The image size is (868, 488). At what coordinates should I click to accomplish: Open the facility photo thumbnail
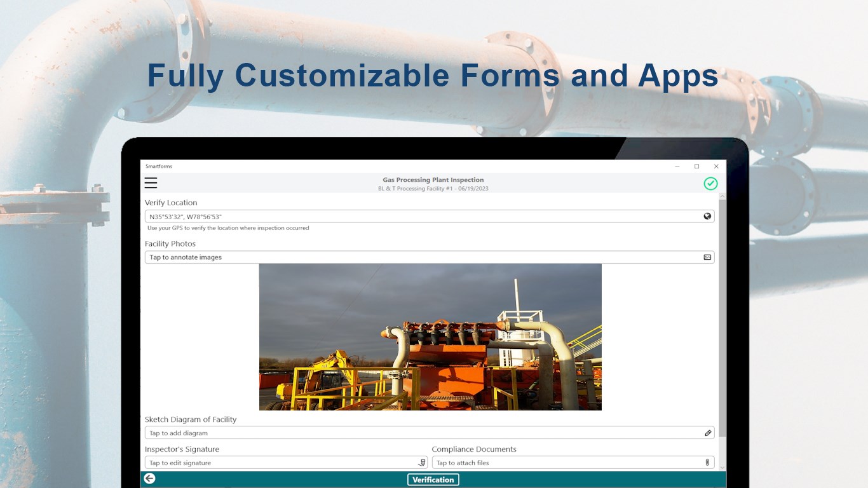[x=430, y=337]
